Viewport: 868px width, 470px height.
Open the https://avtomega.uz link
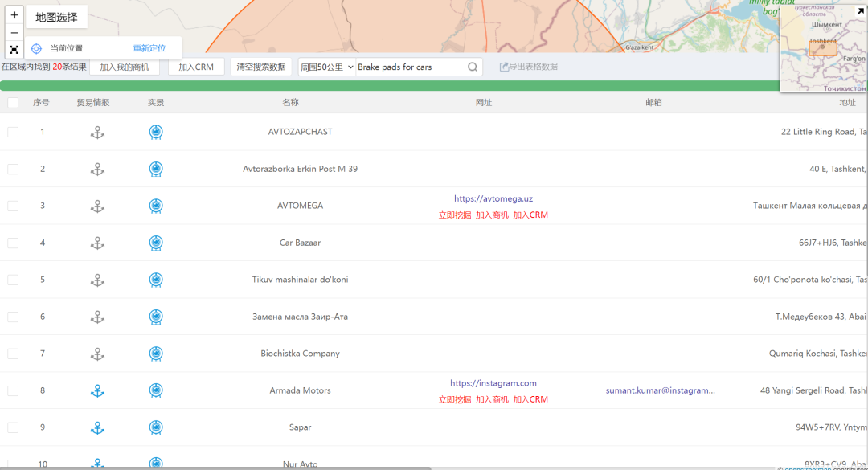[493, 198]
